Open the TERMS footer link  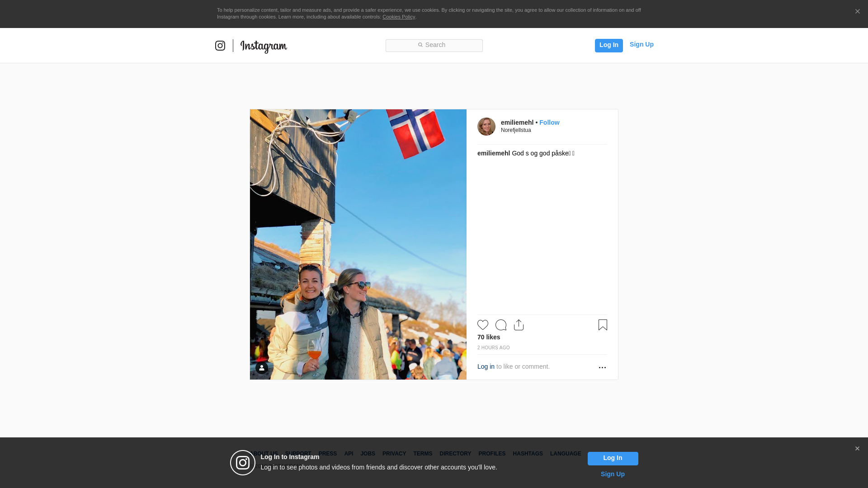(x=423, y=454)
